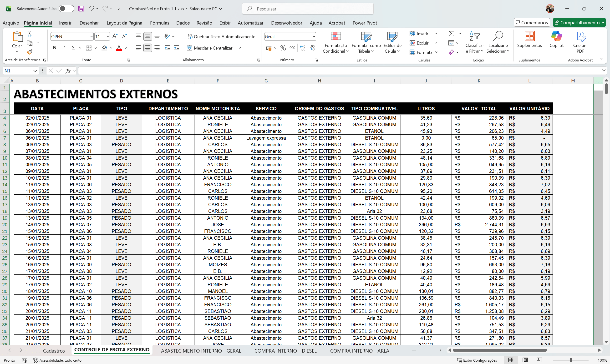Open Comentários
This screenshot has height=364, width=610.
[x=532, y=22]
